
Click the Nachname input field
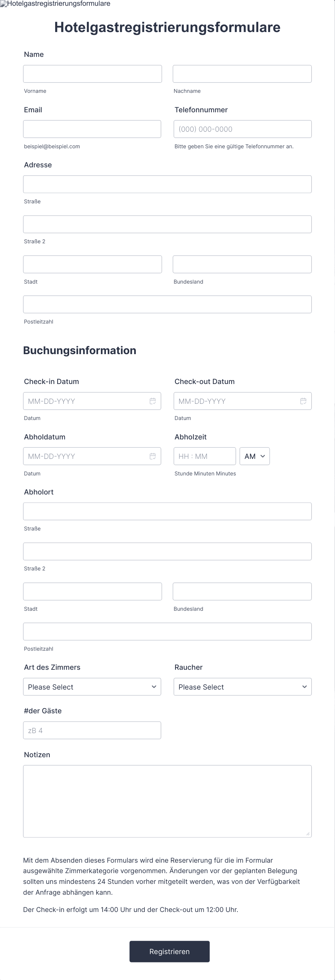[x=242, y=73]
